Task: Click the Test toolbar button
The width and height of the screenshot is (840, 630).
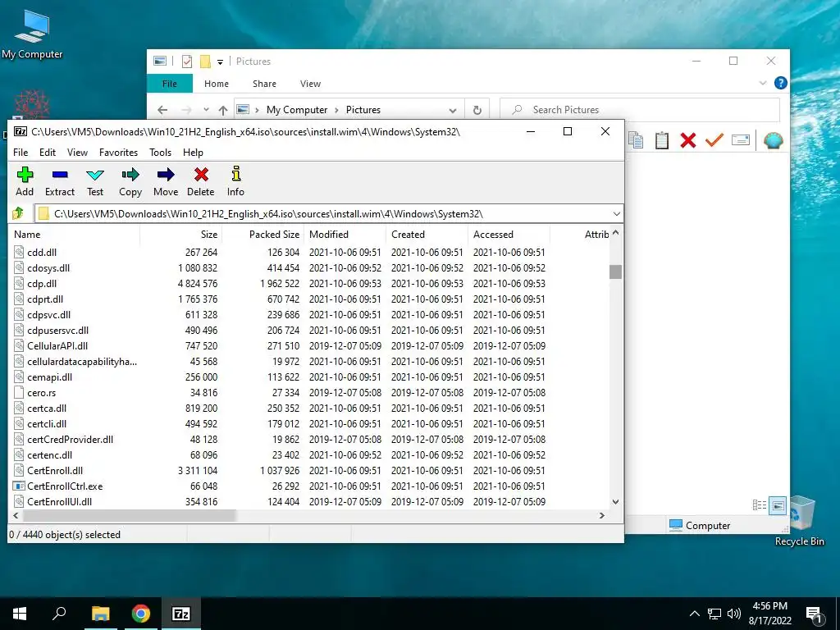Action: point(95,181)
